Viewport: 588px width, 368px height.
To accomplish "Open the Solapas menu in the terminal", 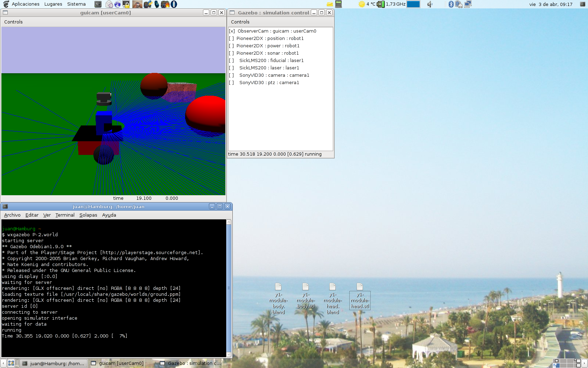I will click(x=88, y=215).
